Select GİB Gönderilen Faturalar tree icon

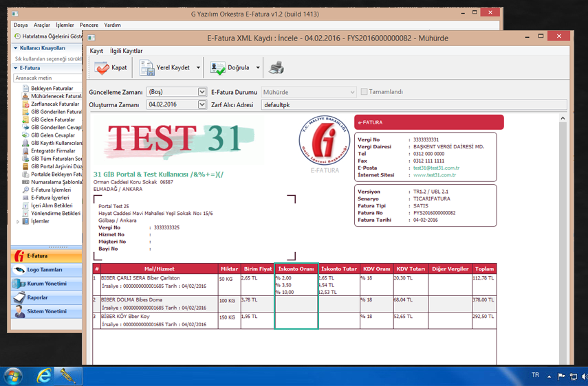click(x=25, y=112)
